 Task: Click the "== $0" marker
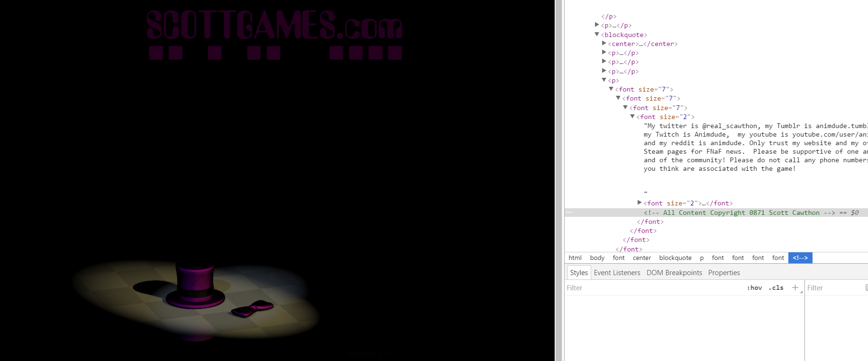[849, 213]
